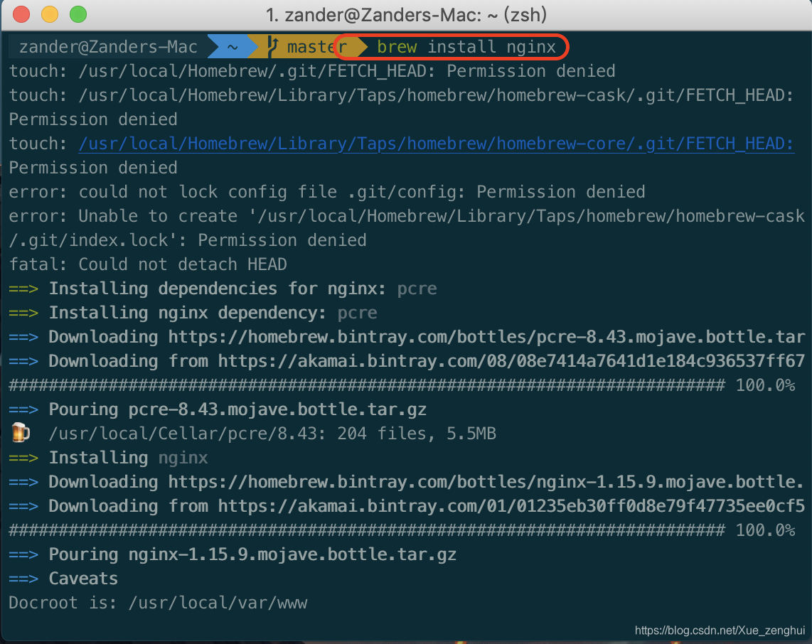Click Docroot is: /usr/local/var/www line
This screenshot has height=644, width=812.
pyautogui.click(x=159, y=603)
